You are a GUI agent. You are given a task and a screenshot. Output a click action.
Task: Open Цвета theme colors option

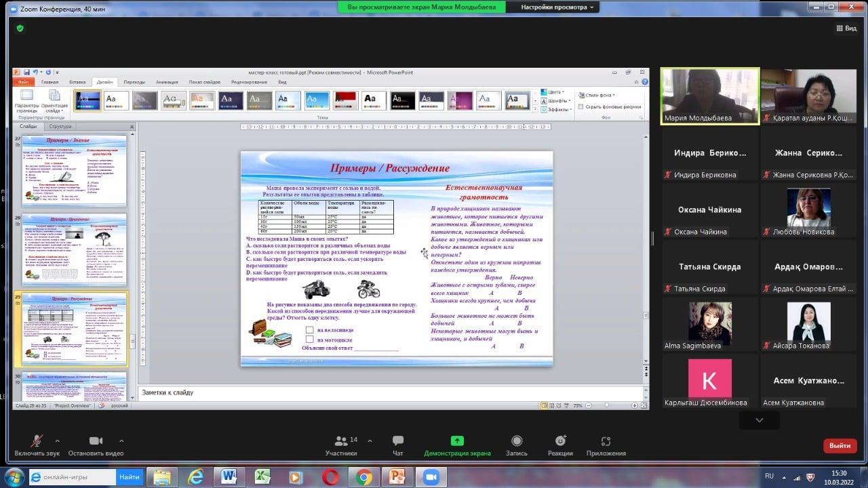553,92
